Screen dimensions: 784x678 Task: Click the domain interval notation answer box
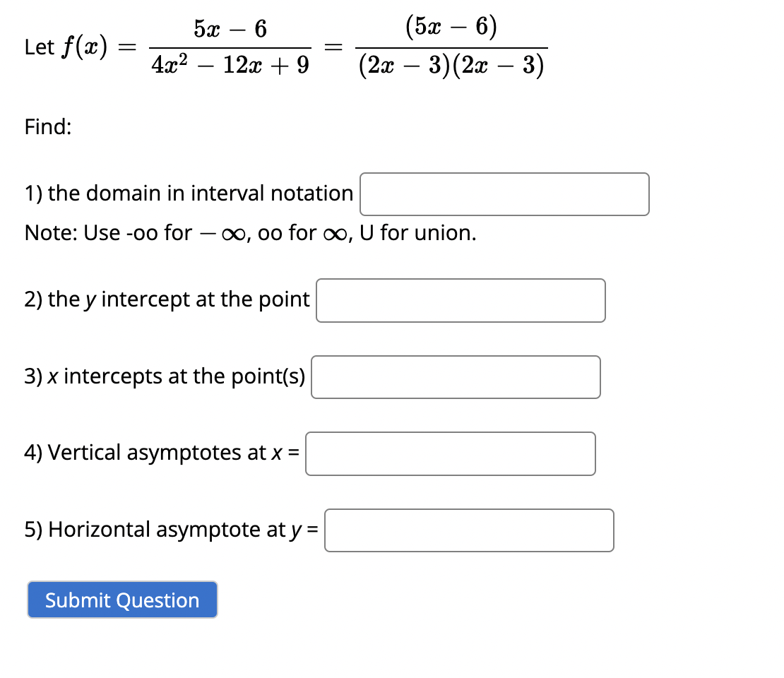(503, 194)
